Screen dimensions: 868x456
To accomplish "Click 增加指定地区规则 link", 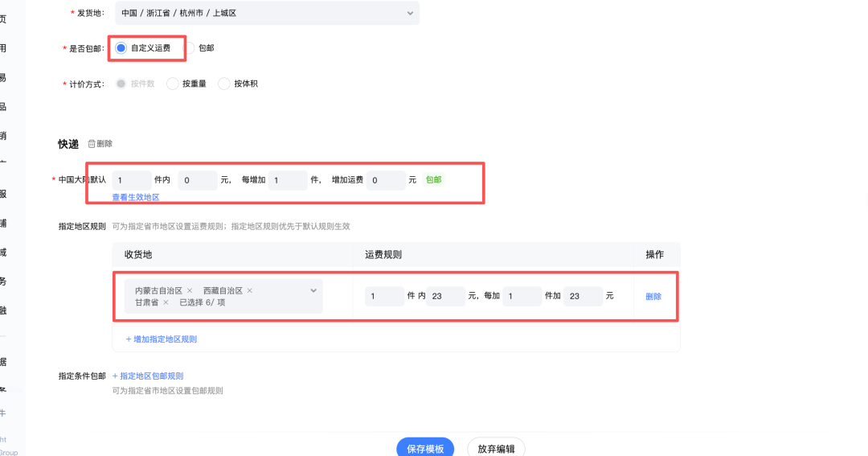I will tap(161, 339).
